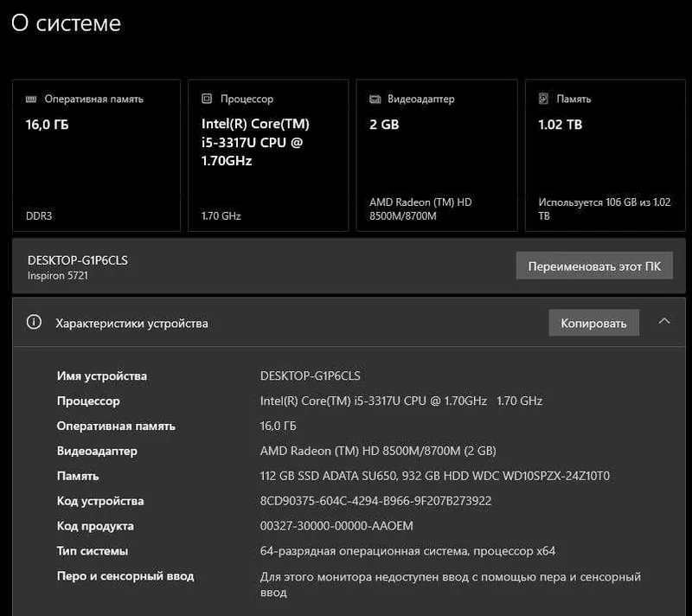Open the Оперативная память 16,0 ГБ card

coord(97,156)
